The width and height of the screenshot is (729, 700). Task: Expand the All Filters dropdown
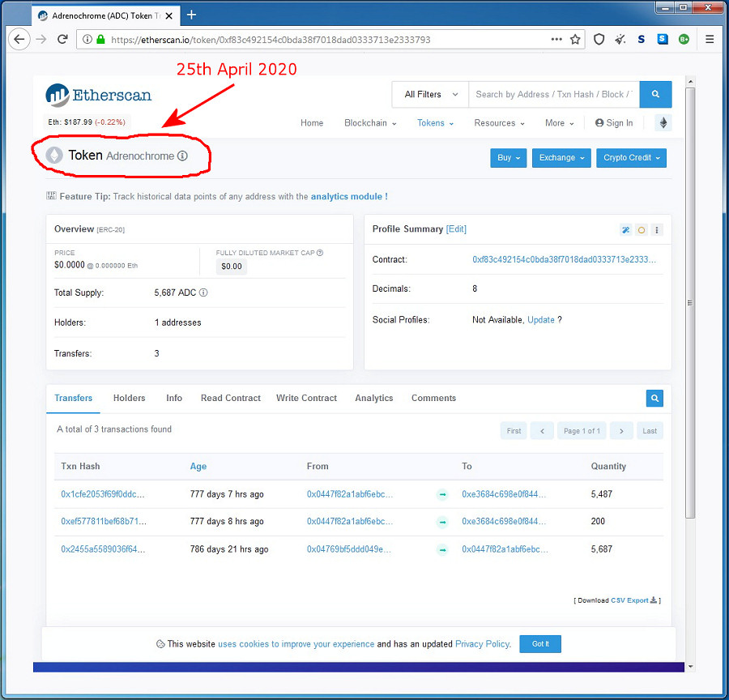[x=431, y=95]
